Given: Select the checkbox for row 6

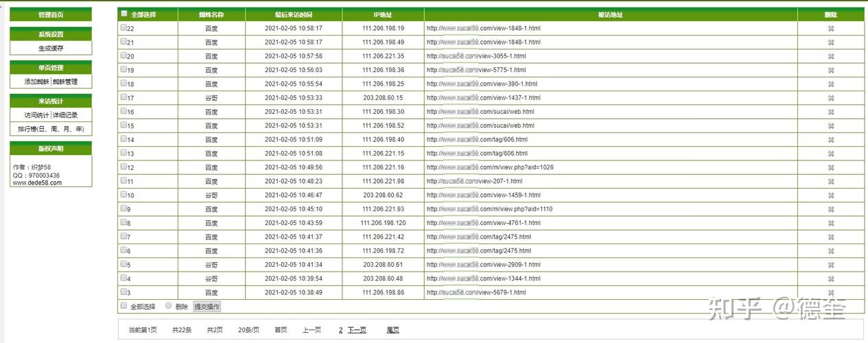Looking at the screenshot, I should 124,250.
